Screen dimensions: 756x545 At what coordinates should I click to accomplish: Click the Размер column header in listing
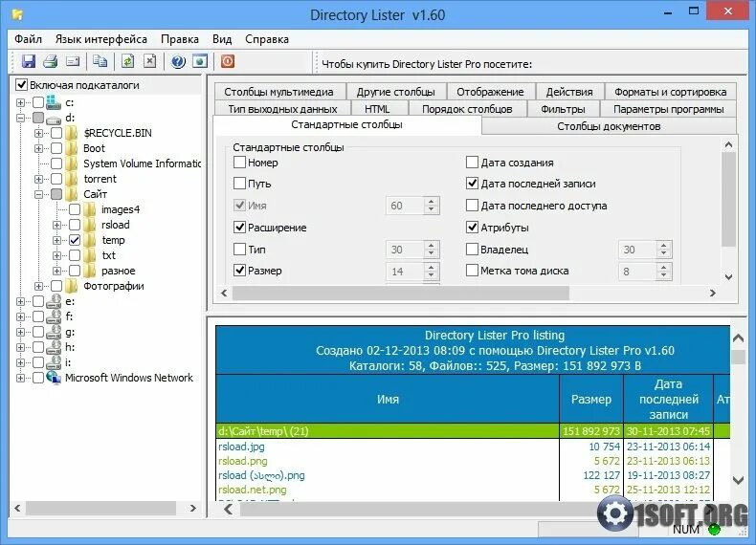pos(591,399)
